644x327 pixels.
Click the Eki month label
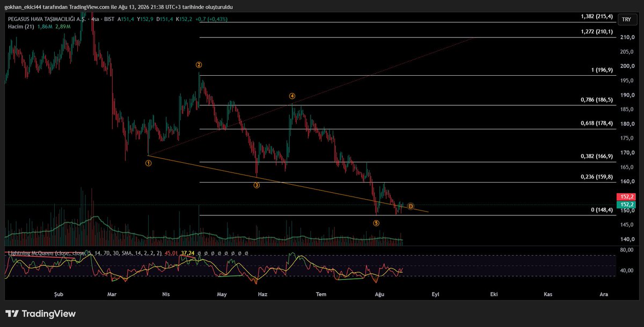[x=493, y=294]
